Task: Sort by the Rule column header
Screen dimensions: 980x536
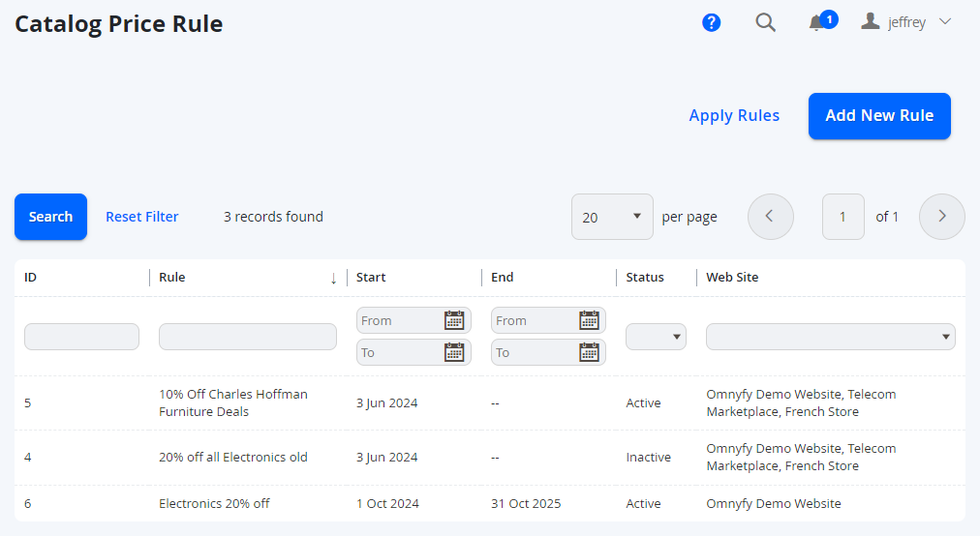Action: 171,278
